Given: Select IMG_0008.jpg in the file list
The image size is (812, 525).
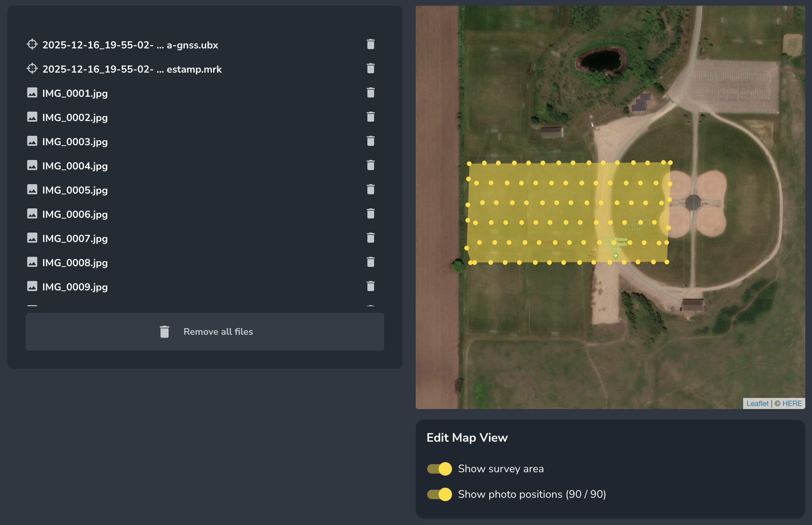Looking at the screenshot, I should 75,263.
